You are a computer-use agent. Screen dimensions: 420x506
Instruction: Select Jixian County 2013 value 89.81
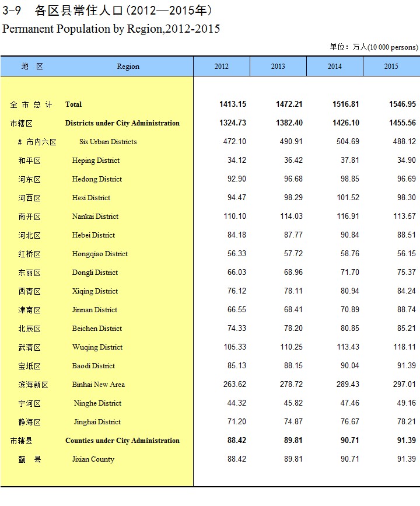(x=293, y=459)
